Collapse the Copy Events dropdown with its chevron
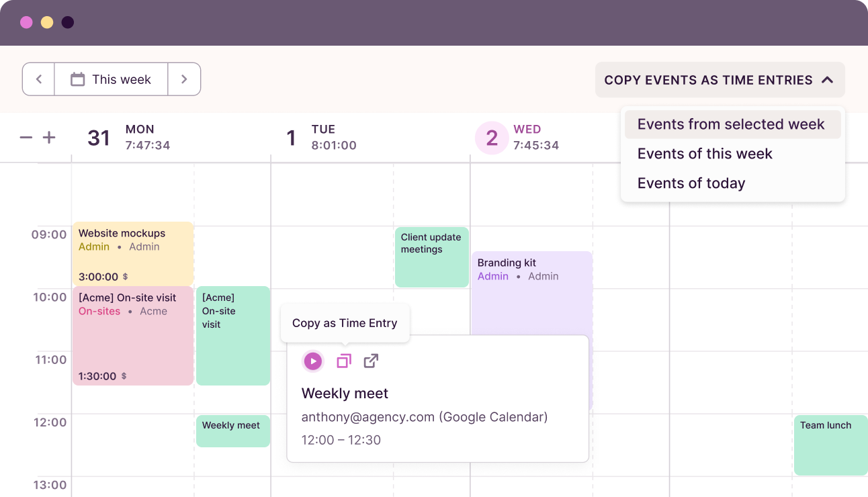This screenshot has width=868, height=497. [828, 79]
